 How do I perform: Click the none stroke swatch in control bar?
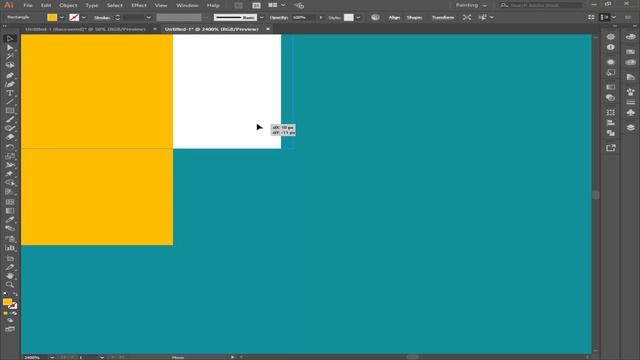[74, 17]
